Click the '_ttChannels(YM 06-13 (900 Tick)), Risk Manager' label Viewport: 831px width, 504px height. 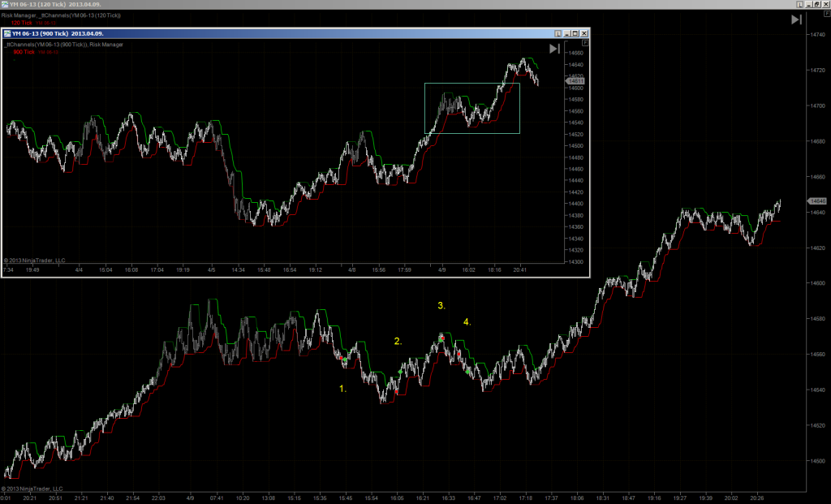[x=63, y=45]
